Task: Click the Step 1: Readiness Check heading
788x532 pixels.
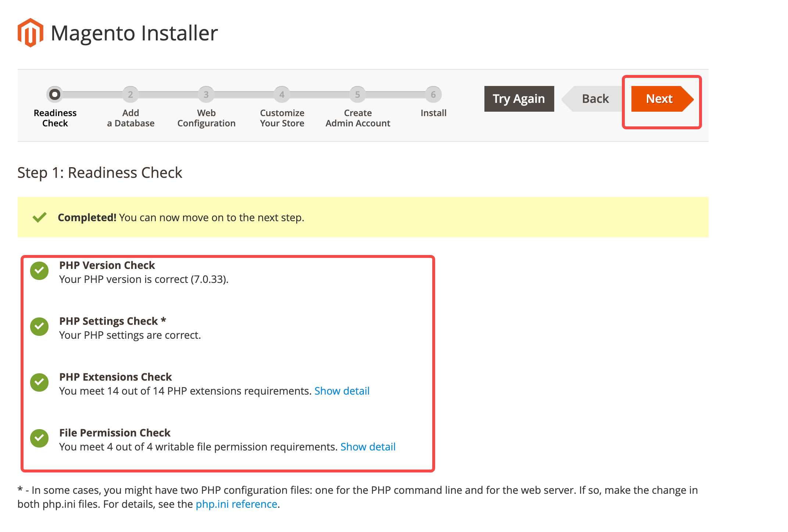Action: point(100,173)
